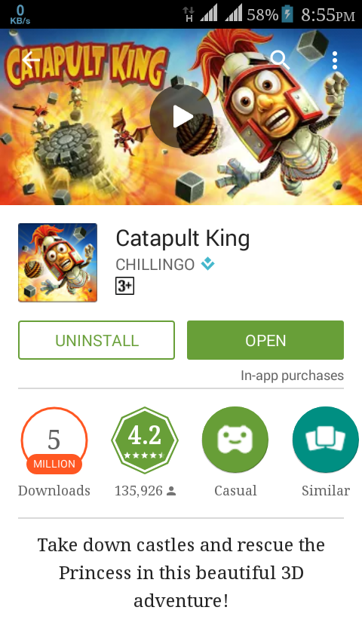The height and width of the screenshot is (644, 362).
Task: Tap the Catapult King app icon
Action: pos(57,262)
